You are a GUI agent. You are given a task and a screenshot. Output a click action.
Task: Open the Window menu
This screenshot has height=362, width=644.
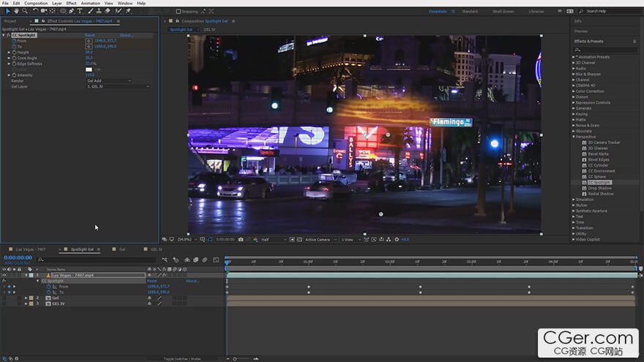click(x=125, y=3)
